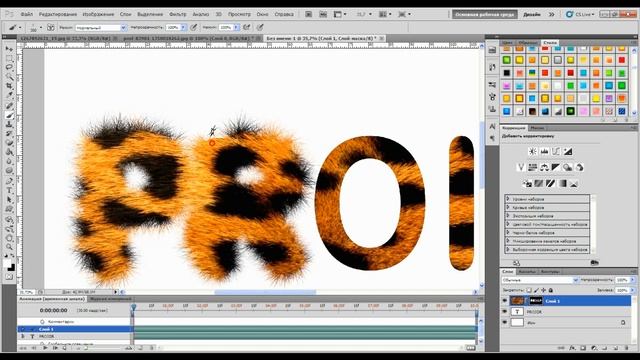The width and height of the screenshot is (640, 360).
Task: Select the Brush tool in toolbox
Action: click(x=9, y=116)
